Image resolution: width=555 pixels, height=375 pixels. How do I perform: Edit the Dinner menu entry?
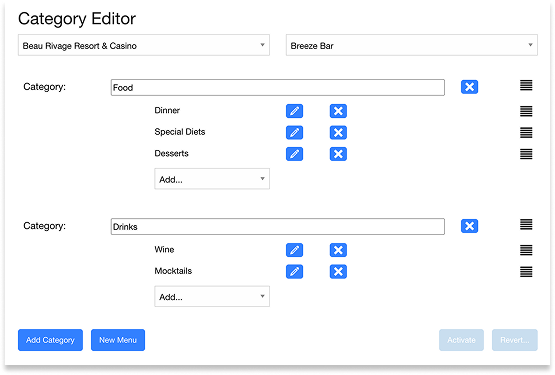point(294,111)
